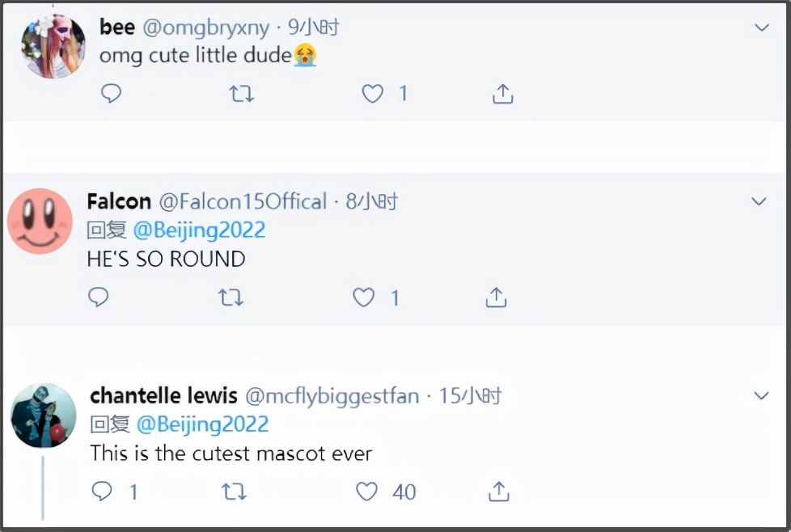The width and height of the screenshot is (791, 532).
Task: Retweet bee's "cute little dude" tweet
Action: coord(242,95)
